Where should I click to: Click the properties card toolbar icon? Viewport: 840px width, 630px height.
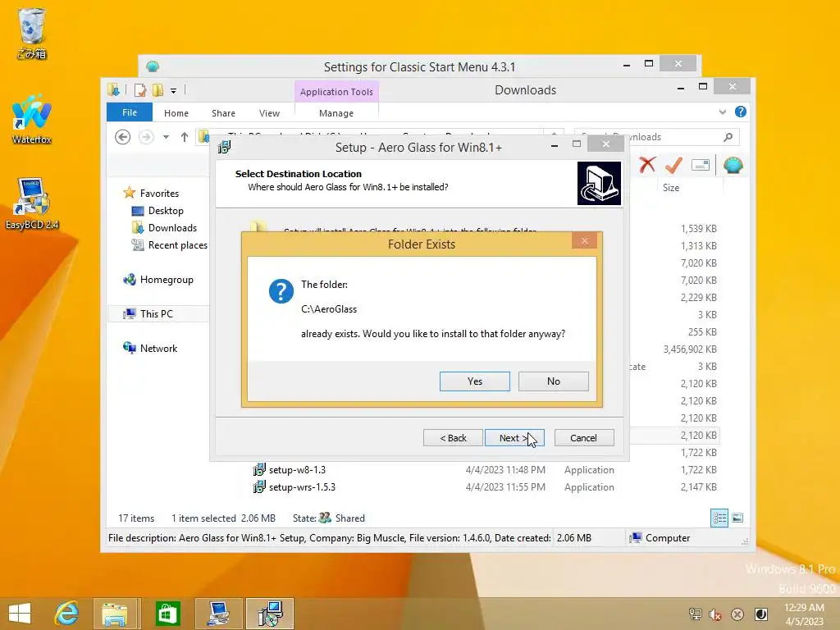click(x=701, y=165)
